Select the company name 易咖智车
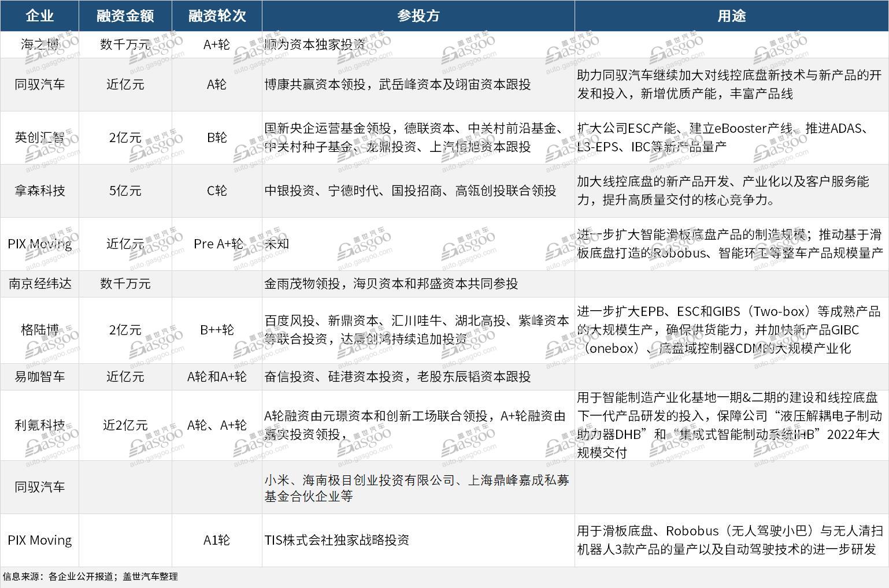The height and width of the screenshot is (588, 889). [x=39, y=377]
